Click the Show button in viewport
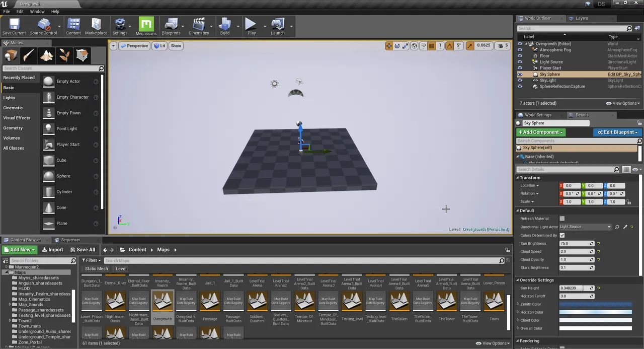Viewport: 644px width, 349px height. point(176,46)
